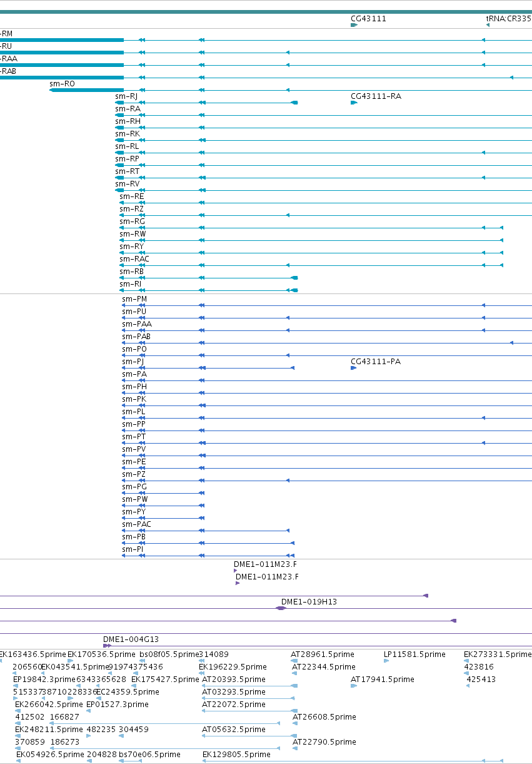Screen dimensions: 532x764
Task: Click the AT17941.5prime EST label
Action: pyautogui.click(x=382, y=680)
